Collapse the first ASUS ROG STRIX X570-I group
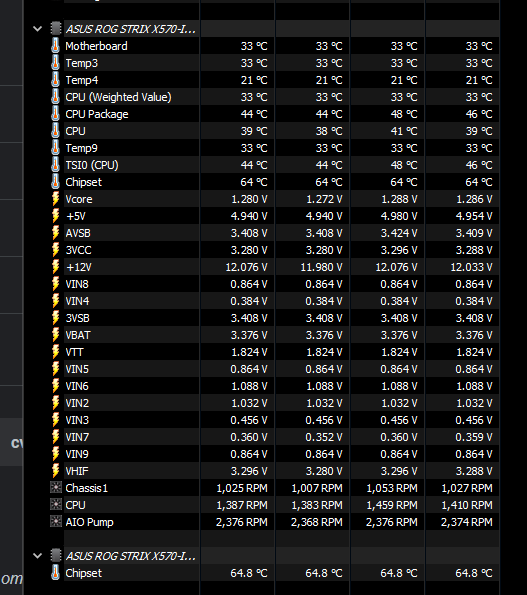 pos(37,29)
